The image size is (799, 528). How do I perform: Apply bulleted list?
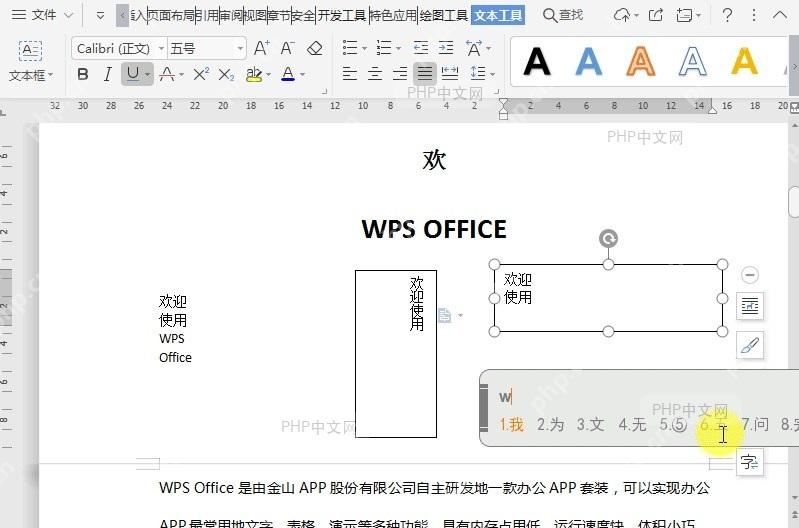(x=350, y=48)
